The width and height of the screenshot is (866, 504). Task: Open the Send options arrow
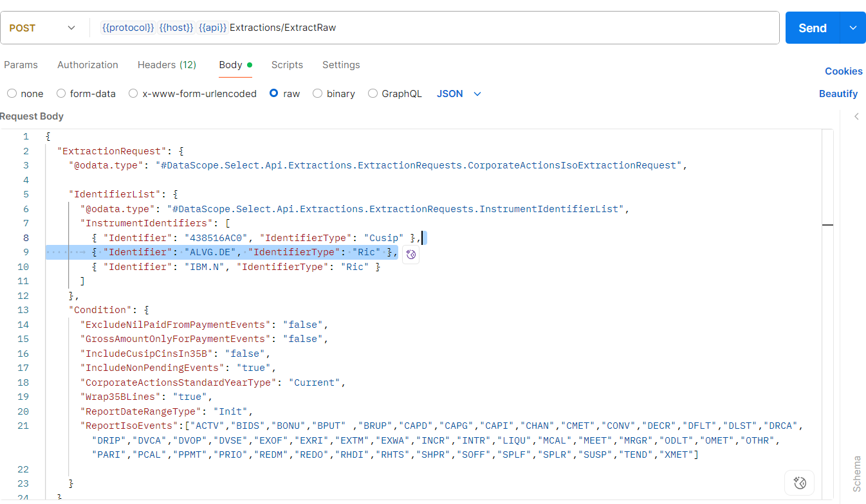click(x=853, y=28)
